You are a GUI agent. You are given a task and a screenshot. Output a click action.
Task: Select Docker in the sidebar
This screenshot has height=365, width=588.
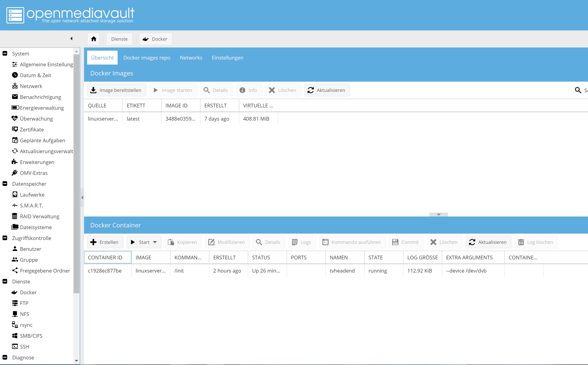(24, 293)
